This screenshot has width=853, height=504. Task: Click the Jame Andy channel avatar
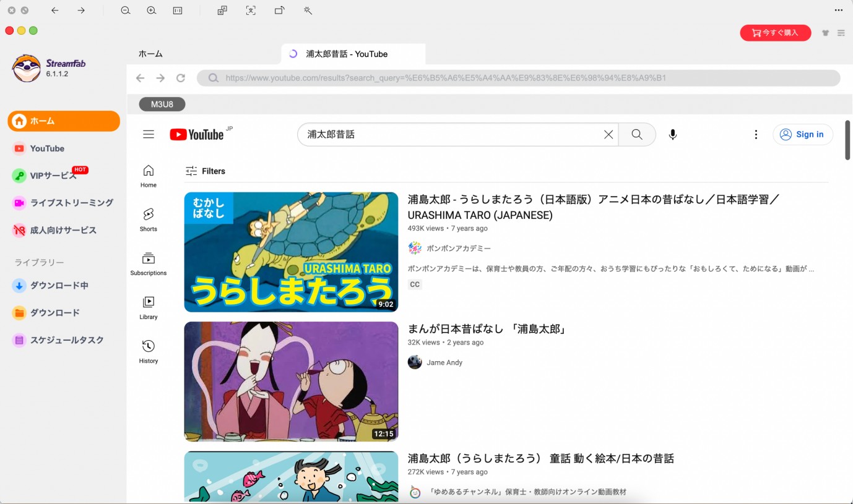415,362
